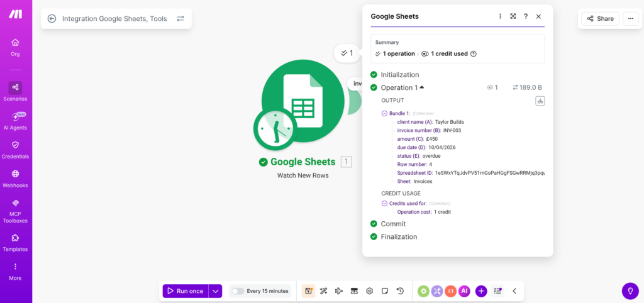Click the operations bubble showing 1
644x303 pixels.
click(x=347, y=53)
